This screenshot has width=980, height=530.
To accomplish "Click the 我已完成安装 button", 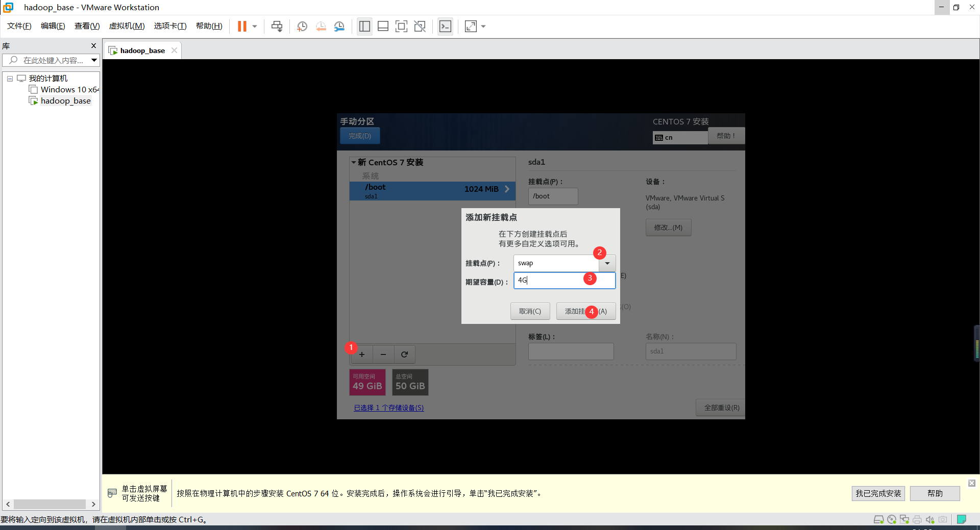I will coord(878,494).
